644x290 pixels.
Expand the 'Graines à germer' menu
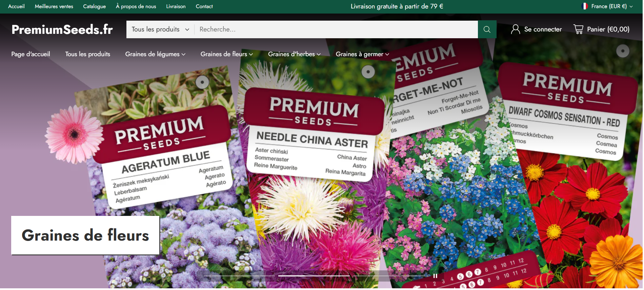click(x=362, y=54)
